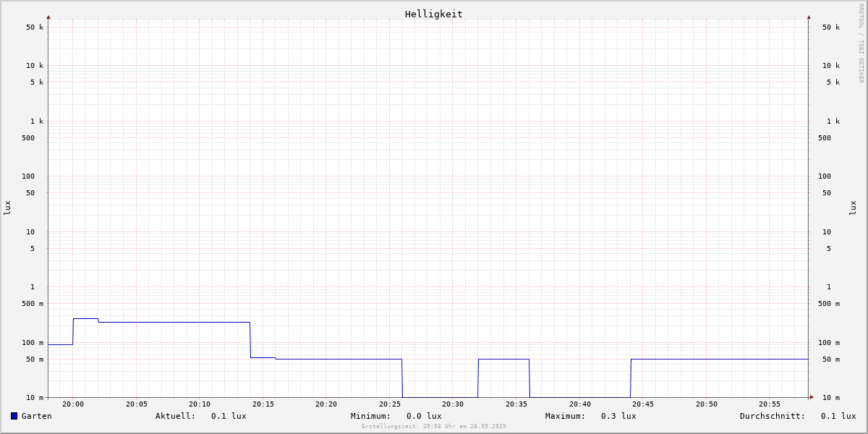Click the 100 m label on left axis
Viewport: 868px width, 434px height.
click(x=33, y=343)
